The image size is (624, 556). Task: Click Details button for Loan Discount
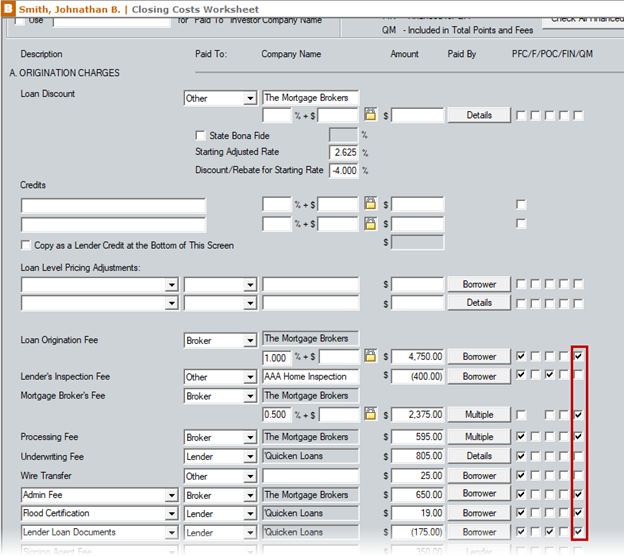(x=479, y=116)
